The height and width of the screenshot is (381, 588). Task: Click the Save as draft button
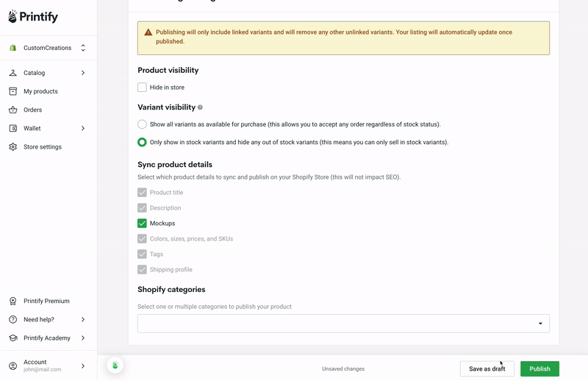click(x=487, y=369)
